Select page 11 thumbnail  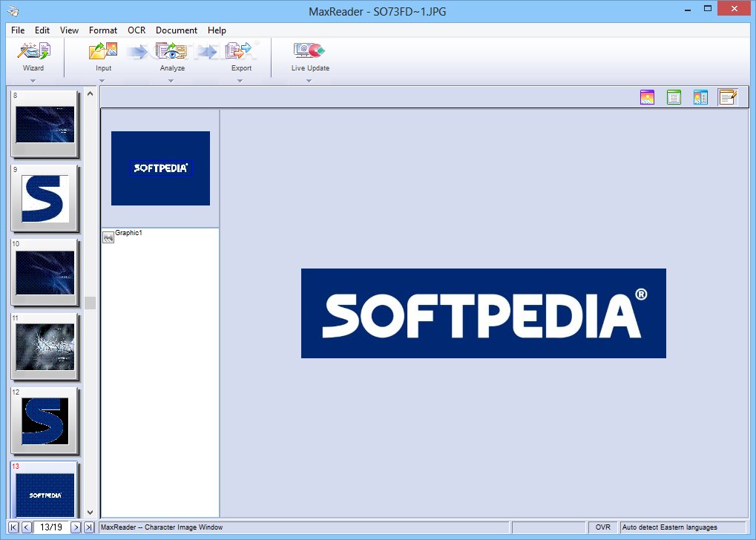point(45,347)
